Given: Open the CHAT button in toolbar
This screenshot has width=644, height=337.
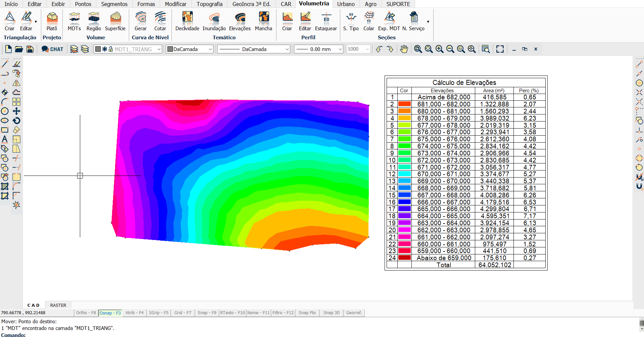Looking at the screenshot, I should pyautogui.click(x=52, y=49).
